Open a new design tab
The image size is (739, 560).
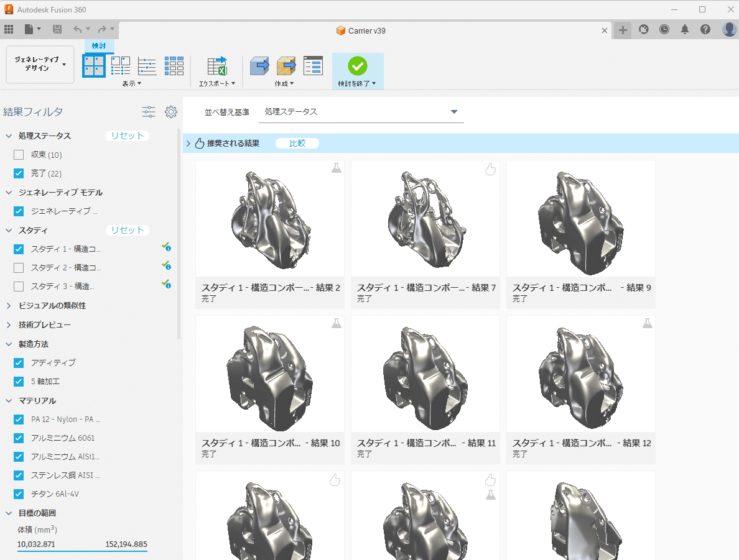click(623, 30)
